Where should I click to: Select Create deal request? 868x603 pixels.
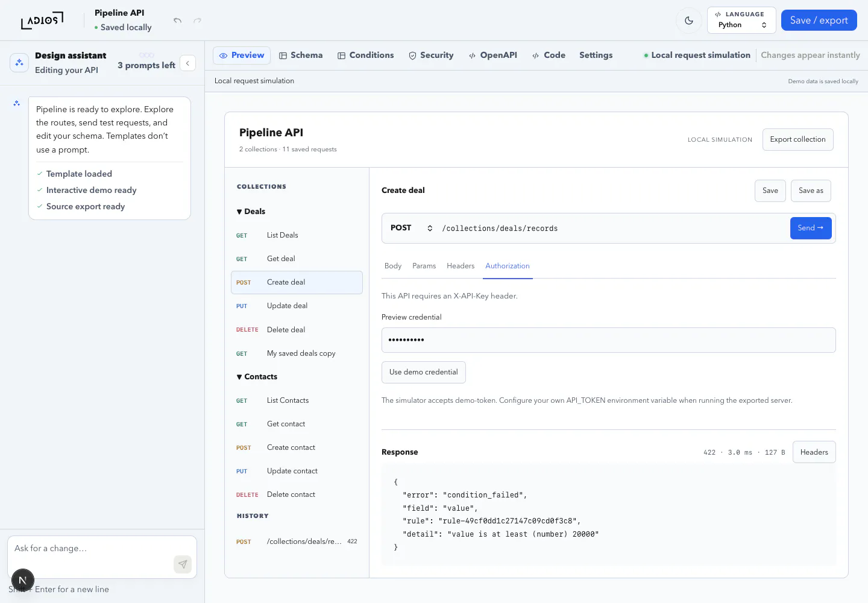(297, 282)
